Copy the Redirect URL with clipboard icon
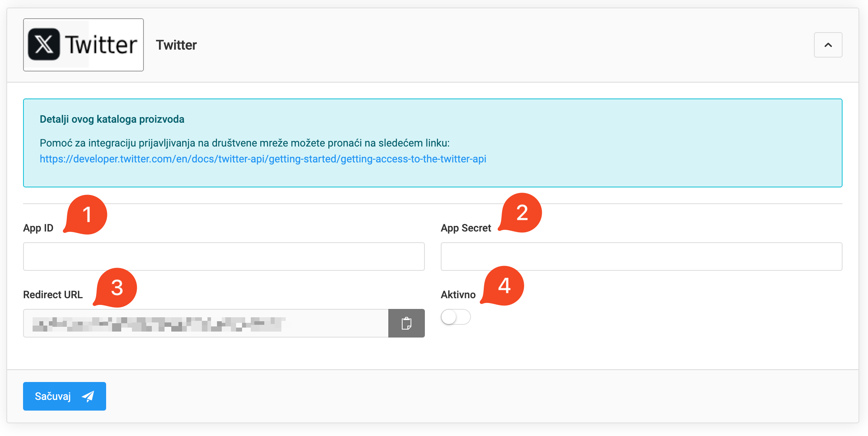 click(x=406, y=323)
